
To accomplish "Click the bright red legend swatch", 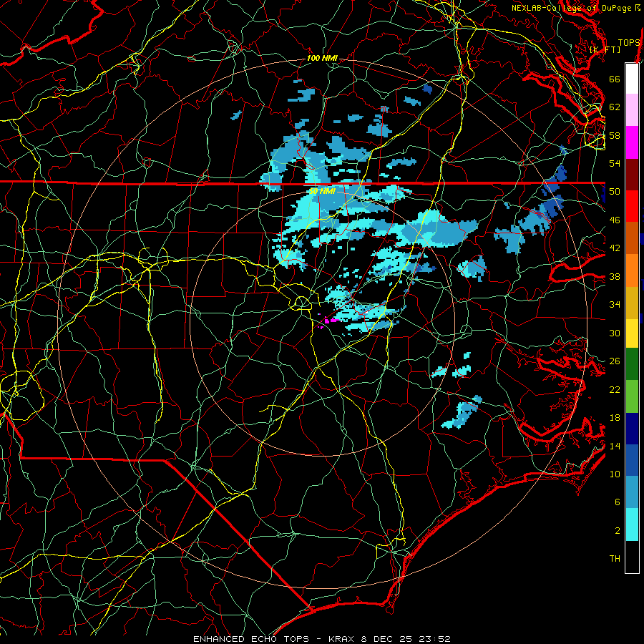I will (x=632, y=207).
